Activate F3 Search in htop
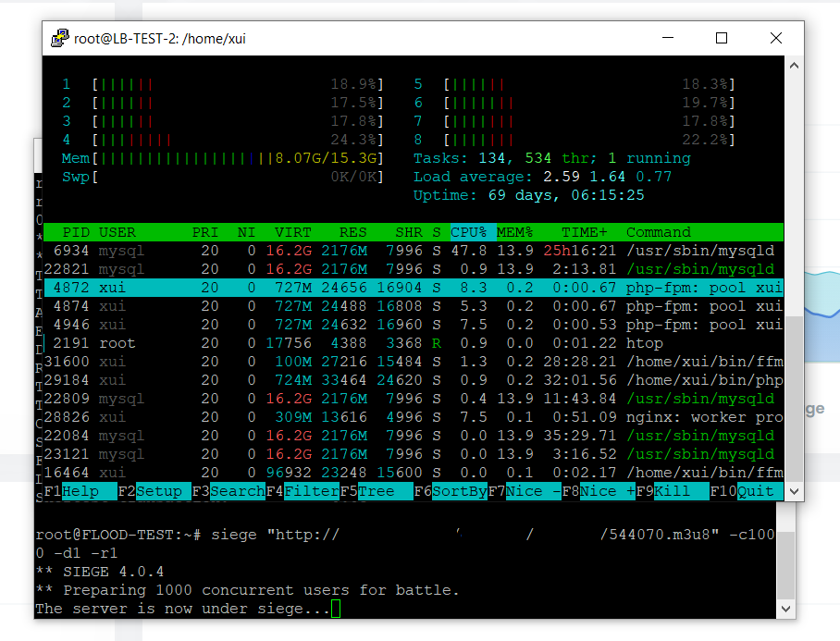The image size is (840, 641). click(229, 491)
